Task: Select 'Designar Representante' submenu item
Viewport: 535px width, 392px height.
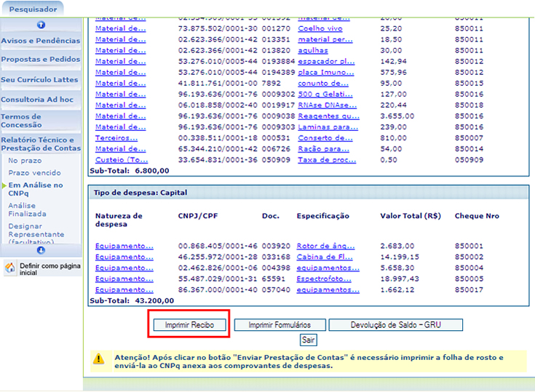Action: click(x=36, y=233)
